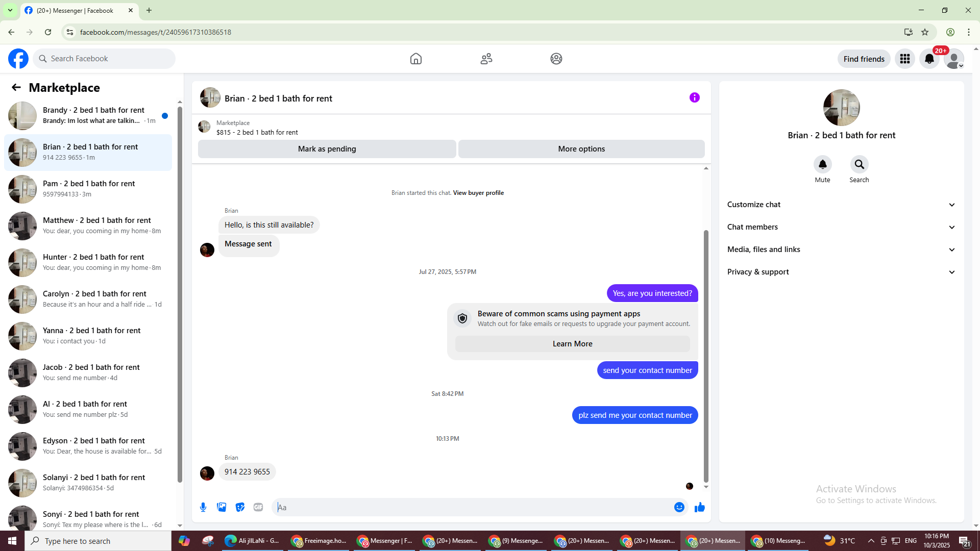Screen dimensions: 980x551
Task: Open the account profile menu
Action: (x=954, y=59)
